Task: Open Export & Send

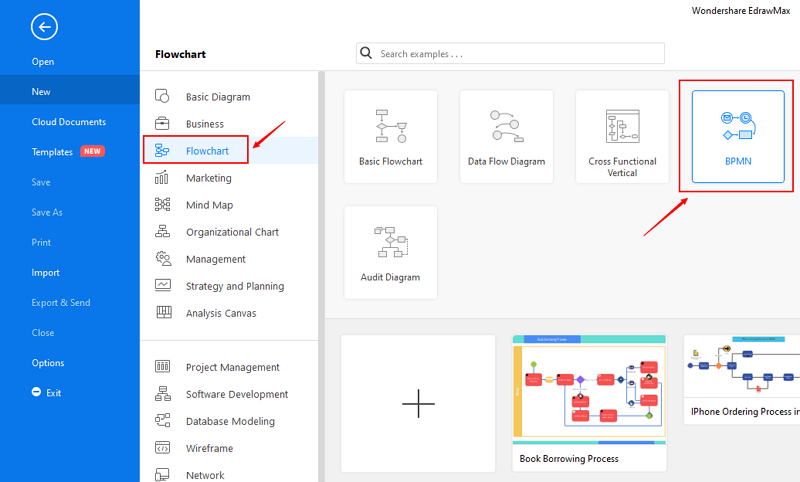Action: pyautogui.click(x=61, y=302)
